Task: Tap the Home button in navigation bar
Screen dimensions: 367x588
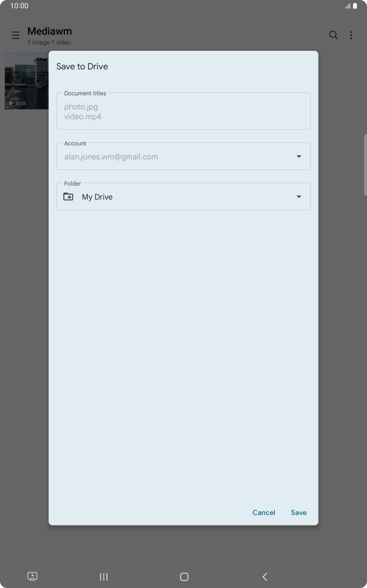Action: point(183,576)
